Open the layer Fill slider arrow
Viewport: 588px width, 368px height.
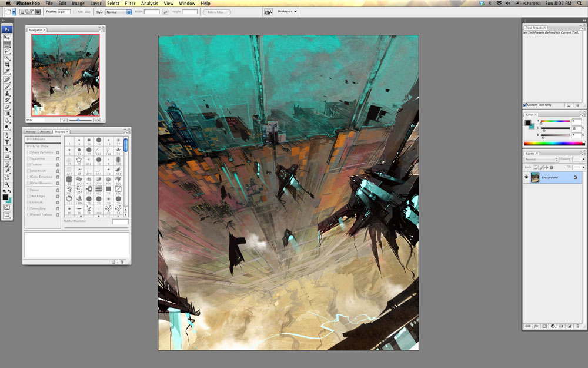pos(583,167)
